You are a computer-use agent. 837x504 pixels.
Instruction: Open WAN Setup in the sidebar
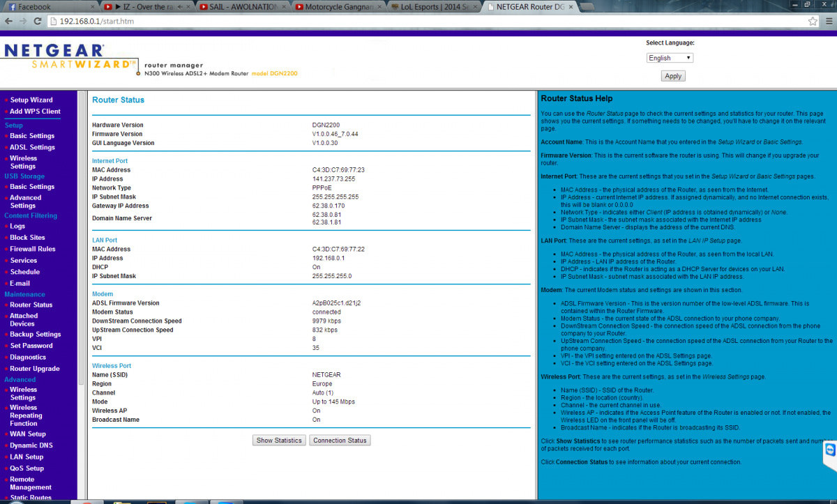tap(28, 434)
